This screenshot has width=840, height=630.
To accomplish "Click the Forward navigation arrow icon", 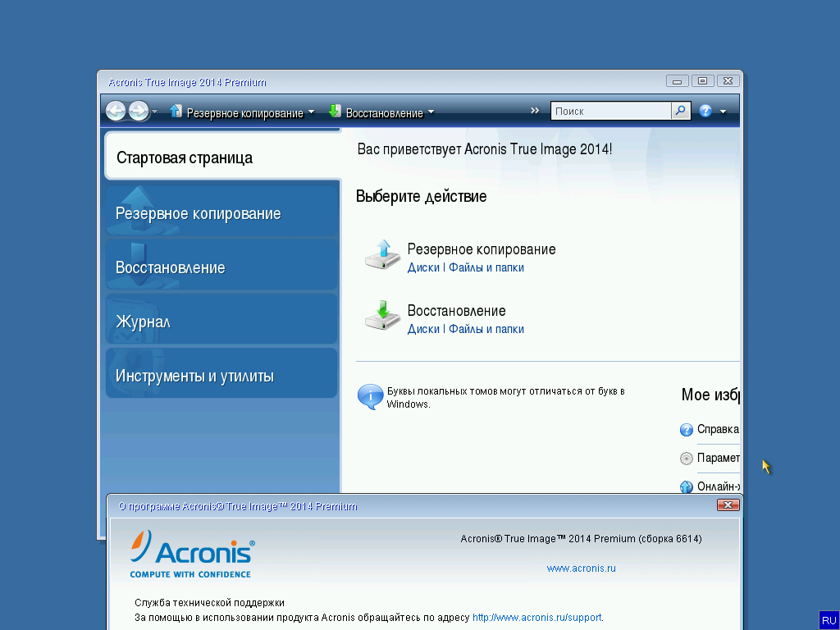I will [139, 112].
